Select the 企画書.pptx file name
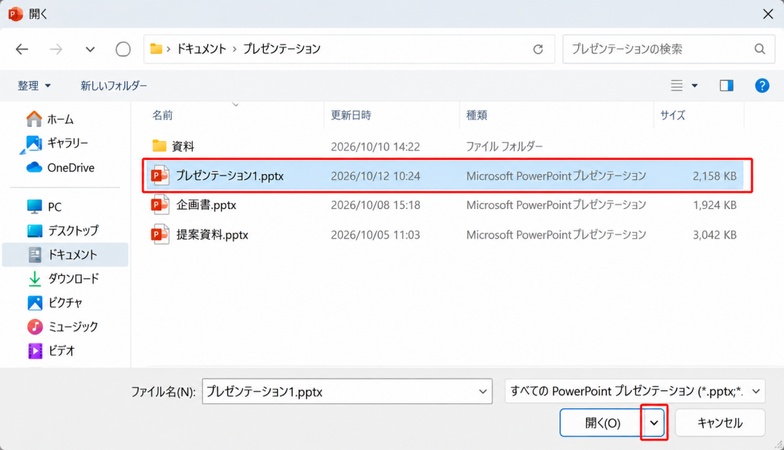The height and width of the screenshot is (450, 784). coord(206,205)
